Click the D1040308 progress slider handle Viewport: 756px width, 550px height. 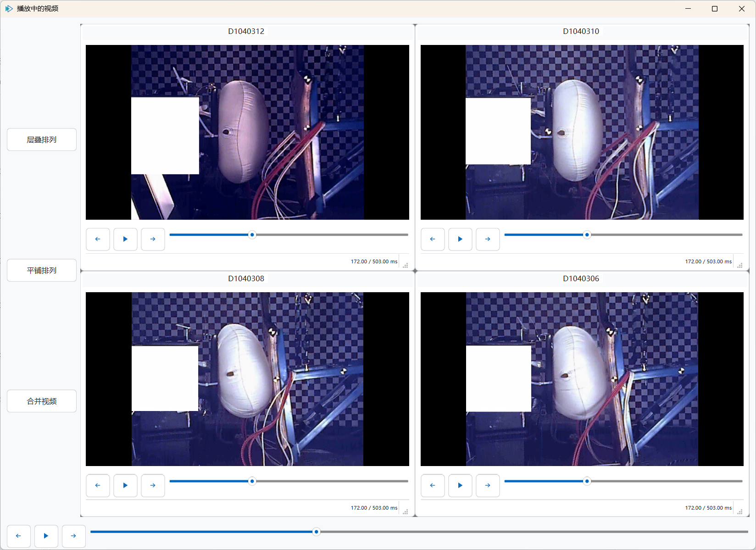(252, 481)
